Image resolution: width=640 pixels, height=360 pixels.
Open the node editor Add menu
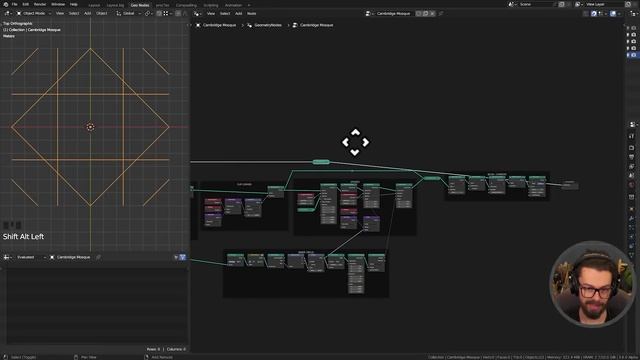pyautogui.click(x=238, y=13)
